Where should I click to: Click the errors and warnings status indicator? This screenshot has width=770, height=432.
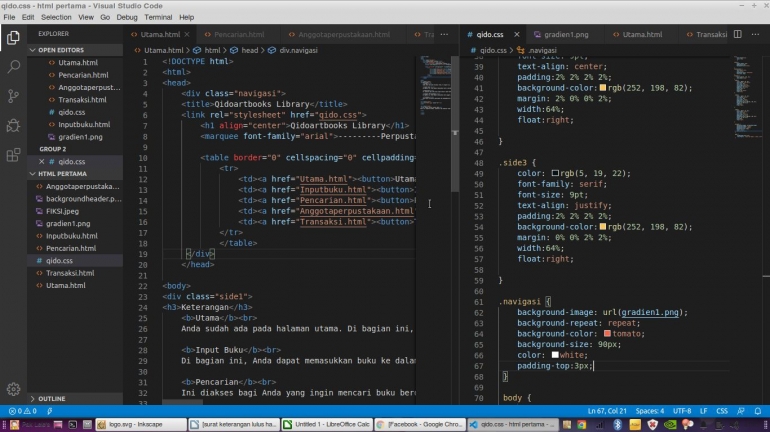[23, 411]
